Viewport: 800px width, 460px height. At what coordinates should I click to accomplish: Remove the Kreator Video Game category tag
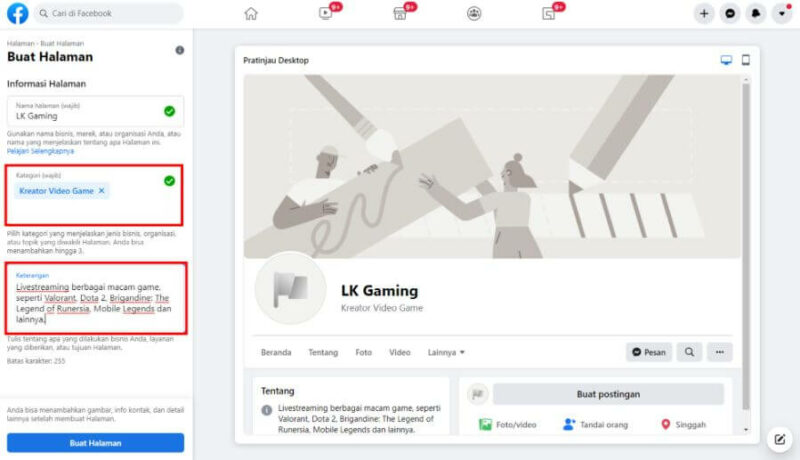(x=102, y=190)
